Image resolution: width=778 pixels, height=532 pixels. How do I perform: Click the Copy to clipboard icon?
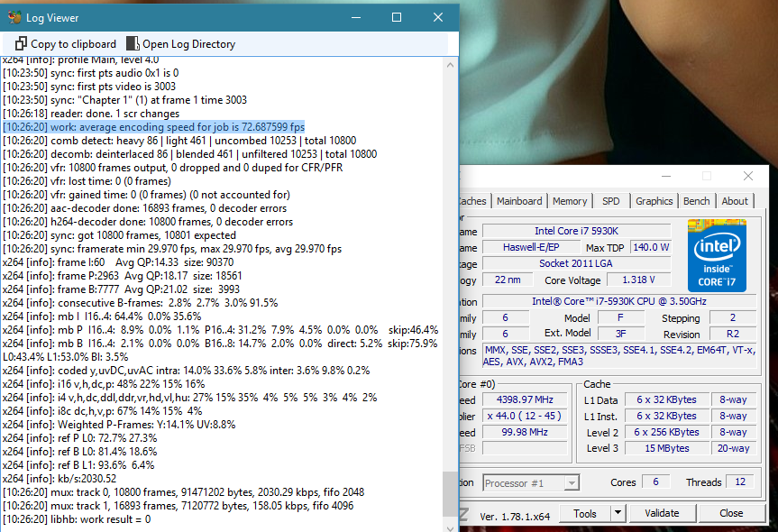(x=21, y=43)
